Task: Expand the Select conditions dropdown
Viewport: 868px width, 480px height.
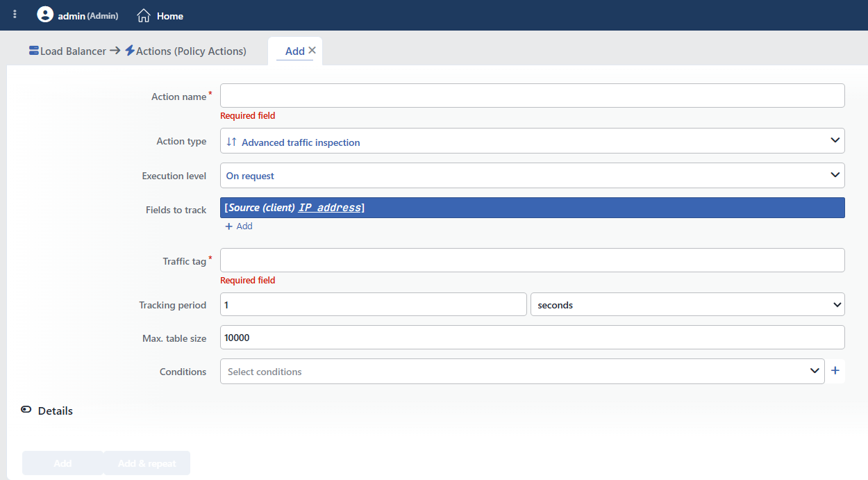Action: click(522, 371)
